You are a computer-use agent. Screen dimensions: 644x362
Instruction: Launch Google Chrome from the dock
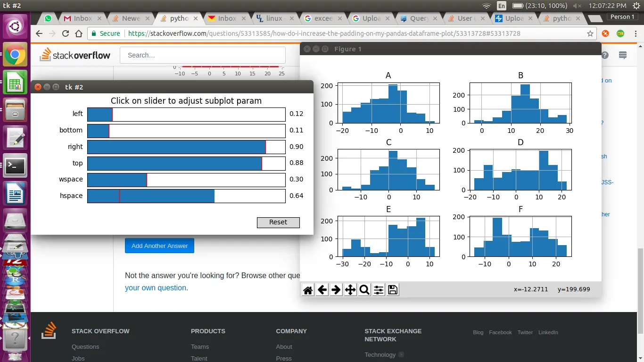[x=15, y=55]
